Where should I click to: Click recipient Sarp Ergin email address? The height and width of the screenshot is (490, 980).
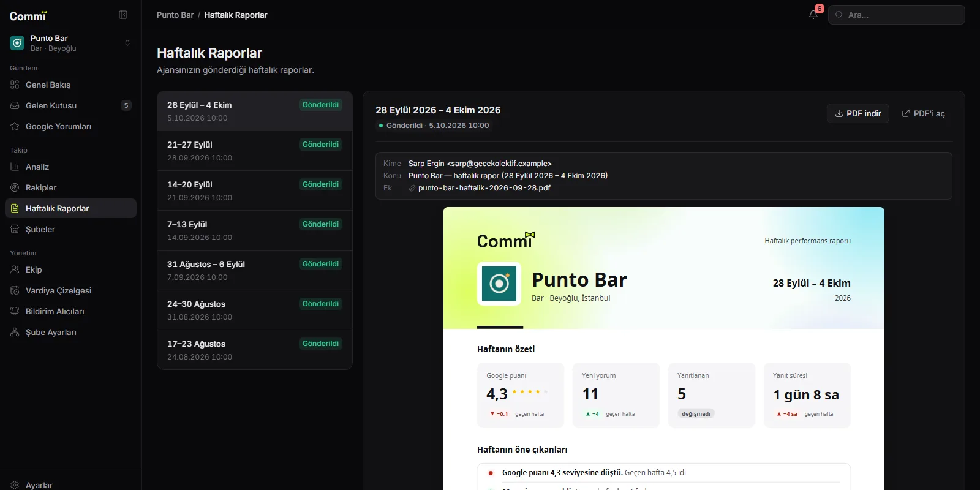tap(499, 164)
